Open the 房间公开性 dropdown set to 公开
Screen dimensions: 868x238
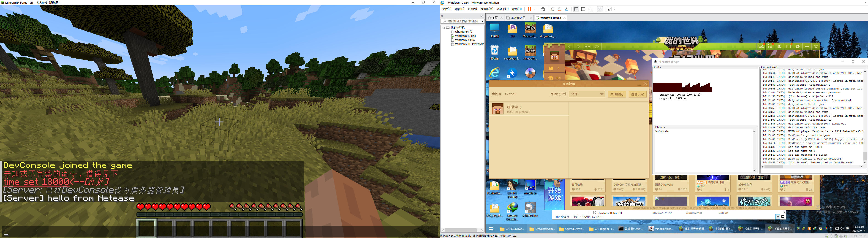point(587,94)
